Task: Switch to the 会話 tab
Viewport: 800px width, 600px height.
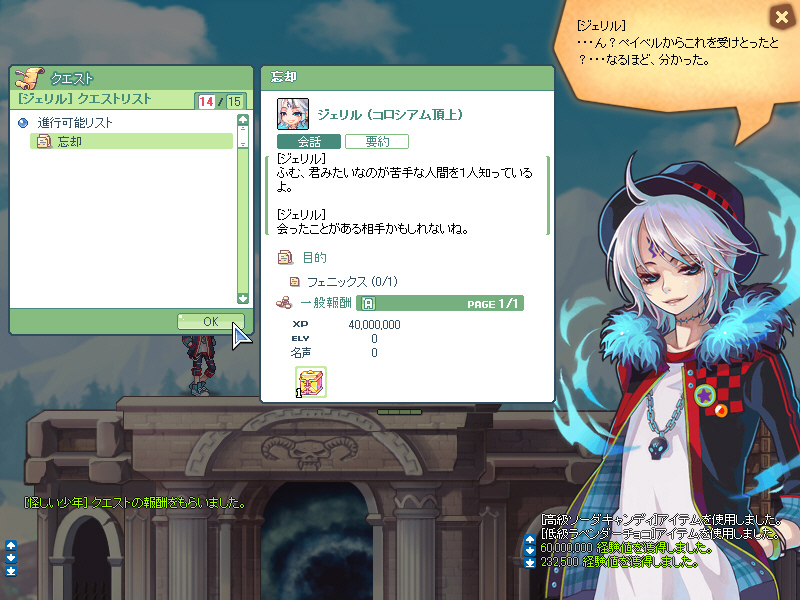Action: 309,141
